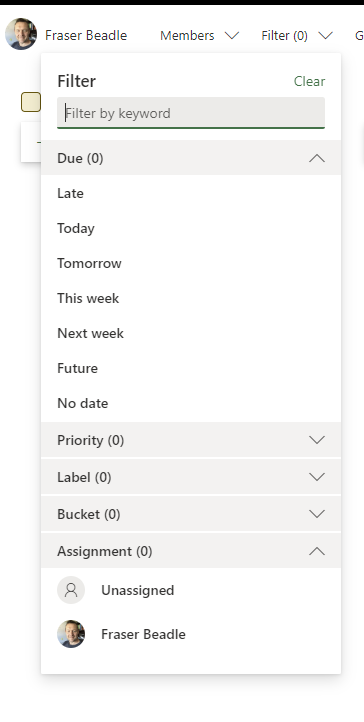
Task: Clear all filters
Action: tap(309, 82)
